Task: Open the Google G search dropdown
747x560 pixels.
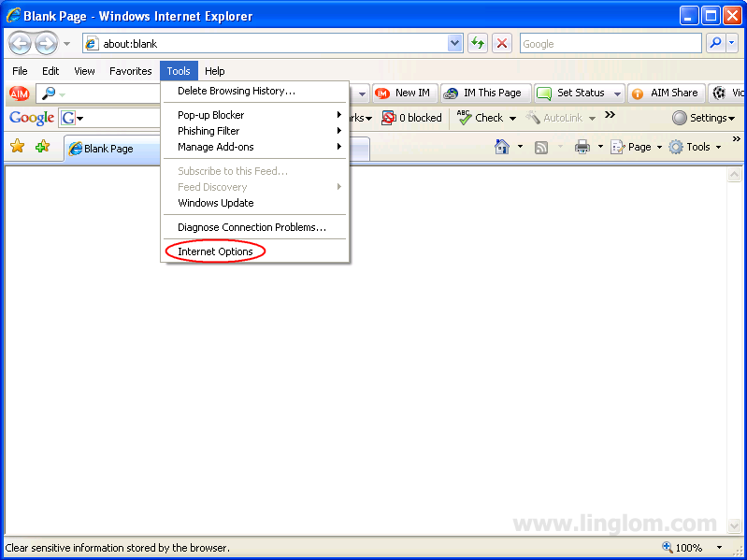Action: (71, 118)
